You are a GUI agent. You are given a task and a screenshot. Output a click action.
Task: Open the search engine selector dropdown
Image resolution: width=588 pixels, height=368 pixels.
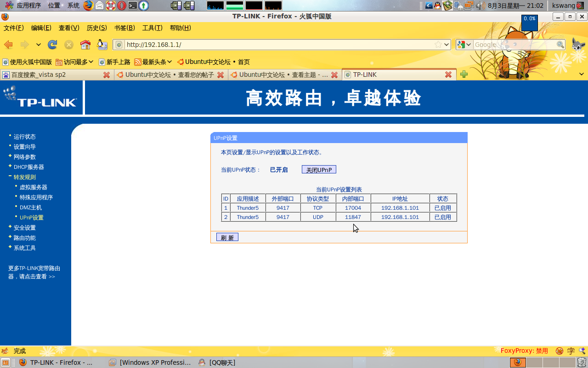[464, 45]
